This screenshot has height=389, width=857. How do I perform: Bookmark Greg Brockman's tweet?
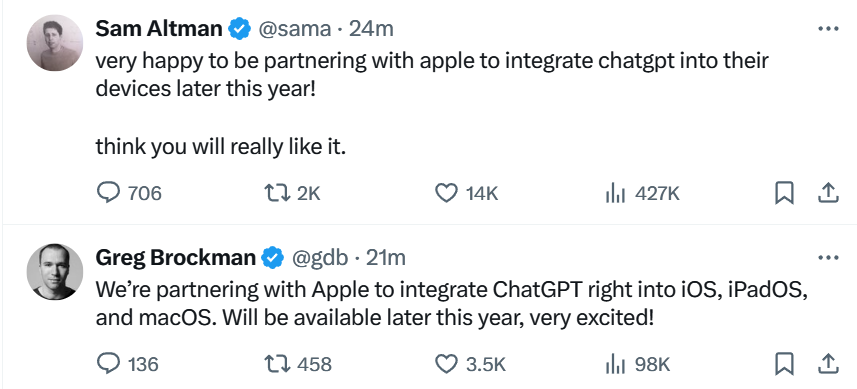pos(784,363)
